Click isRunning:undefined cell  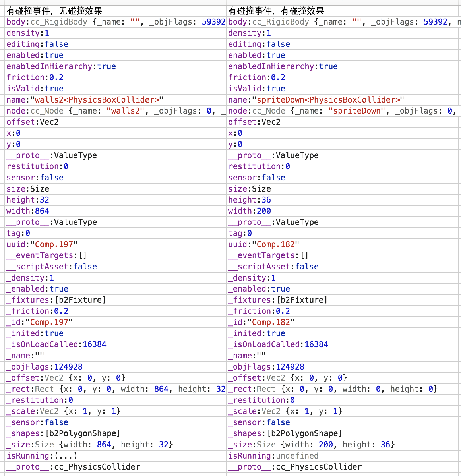[x=342, y=456]
